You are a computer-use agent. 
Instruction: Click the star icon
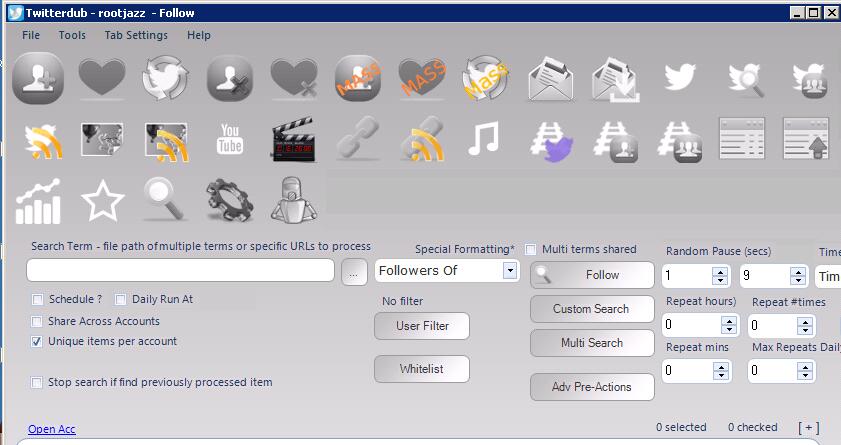(102, 201)
